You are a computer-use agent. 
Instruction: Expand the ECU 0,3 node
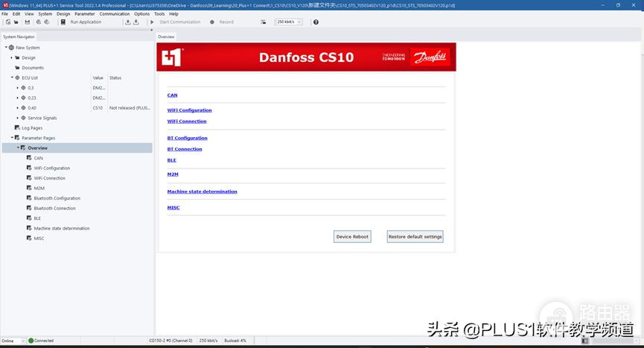18,87
